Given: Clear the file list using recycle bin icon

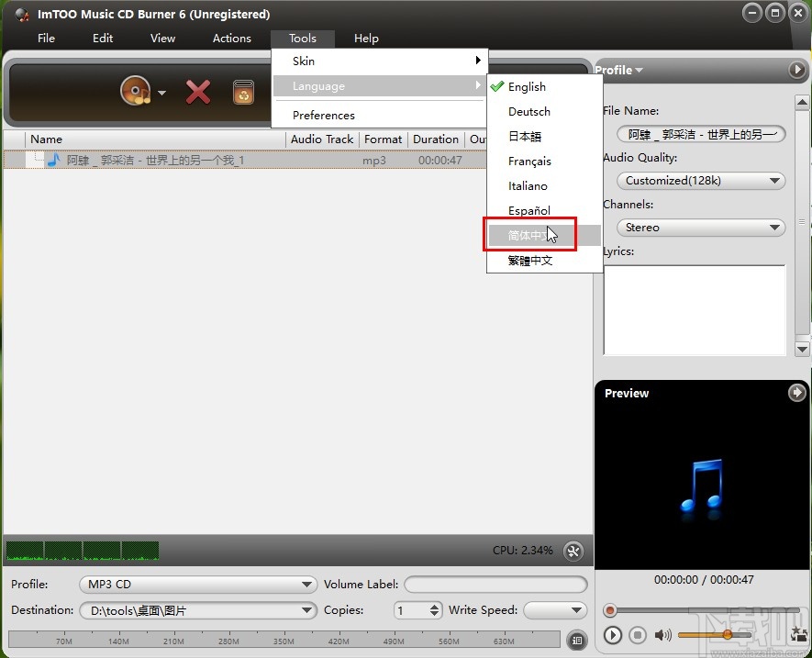Looking at the screenshot, I should (244, 92).
